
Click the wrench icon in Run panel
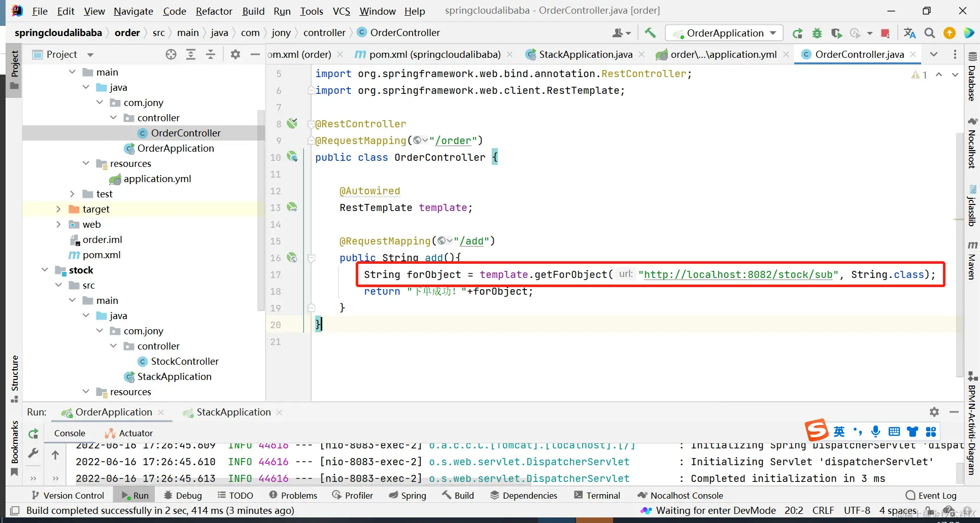tap(33, 453)
